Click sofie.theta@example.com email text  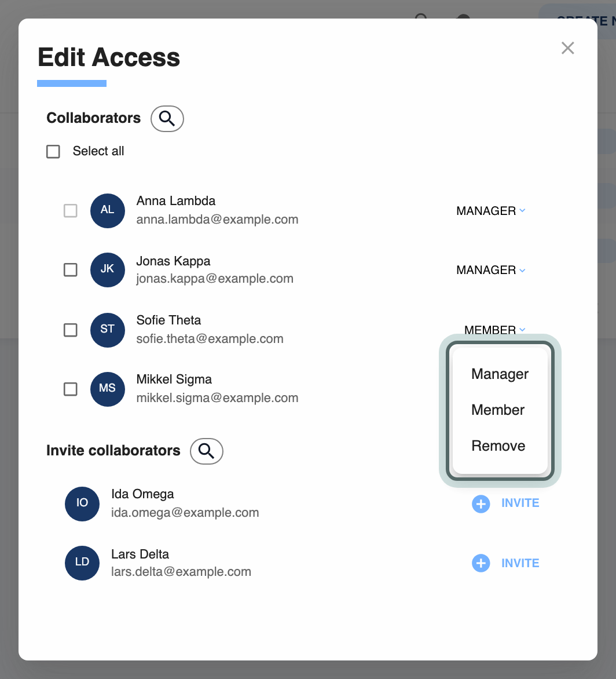pyautogui.click(x=210, y=339)
